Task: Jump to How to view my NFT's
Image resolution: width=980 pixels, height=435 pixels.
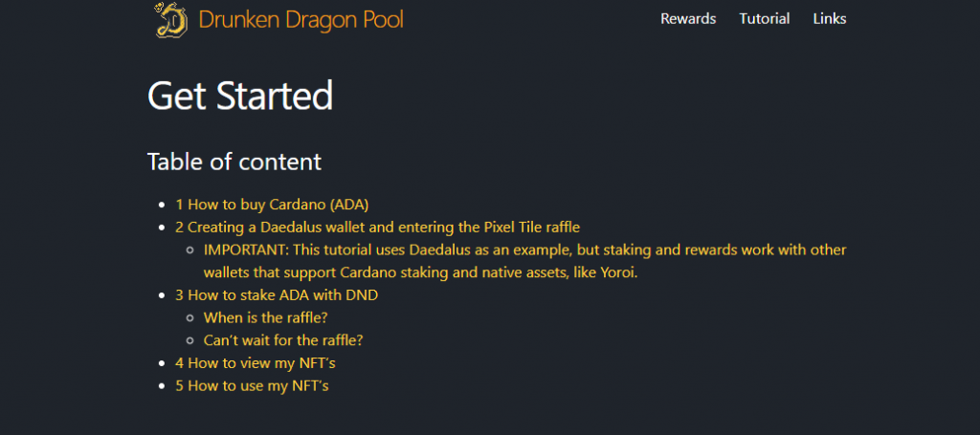Action: [256, 363]
